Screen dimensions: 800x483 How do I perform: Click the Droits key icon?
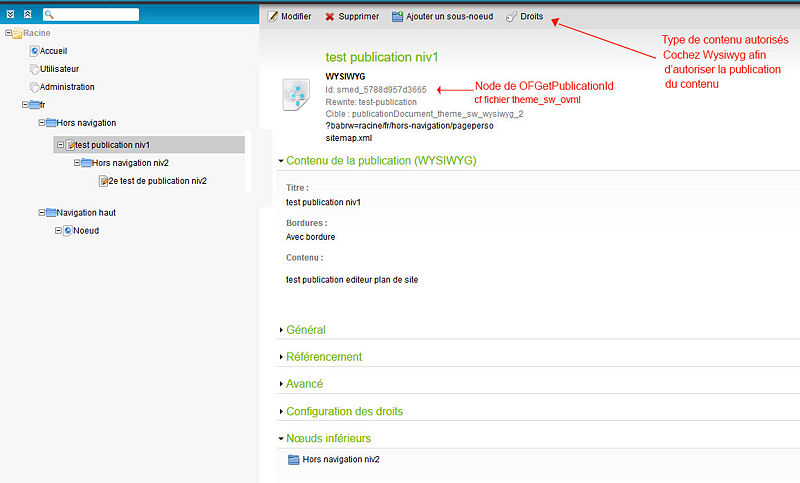coord(511,16)
